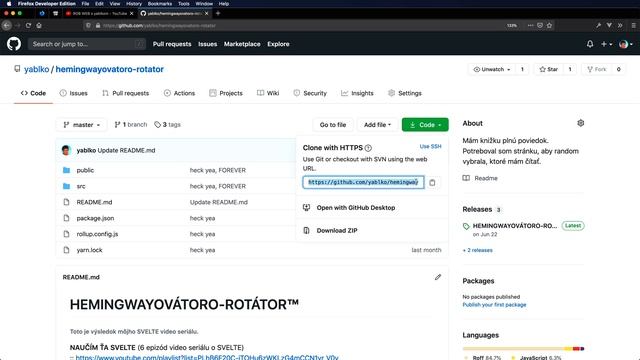
Task: Switch to the Settings tab
Action: [404, 93]
